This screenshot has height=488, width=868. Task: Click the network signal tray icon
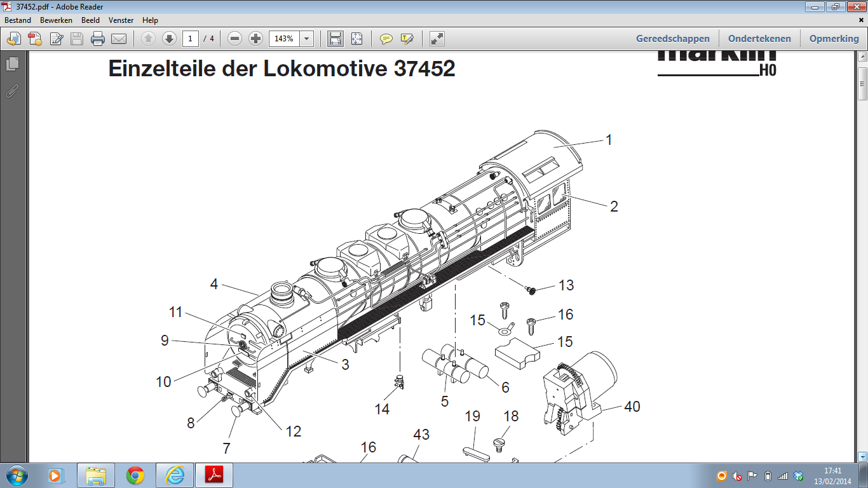click(x=783, y=476)
